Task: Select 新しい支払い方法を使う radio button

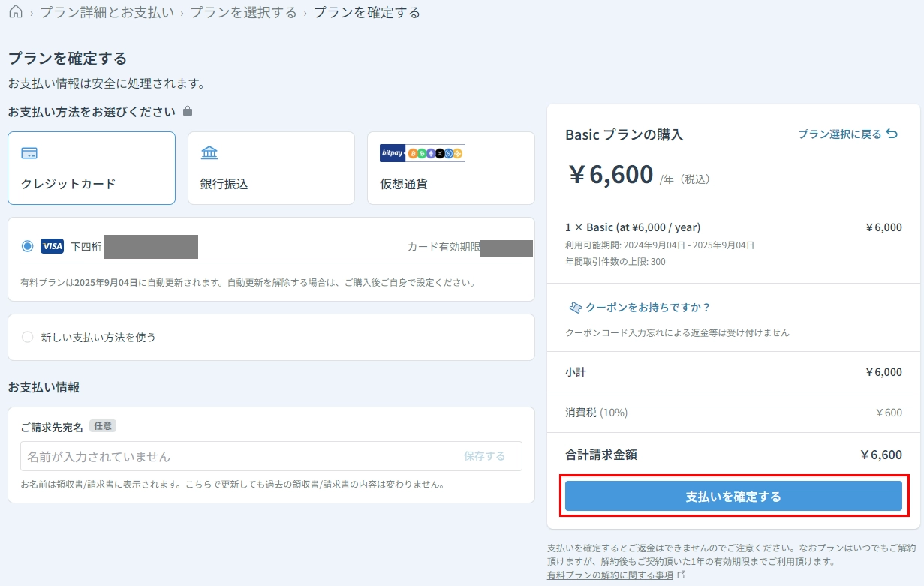Action: (x=28, y=338)
